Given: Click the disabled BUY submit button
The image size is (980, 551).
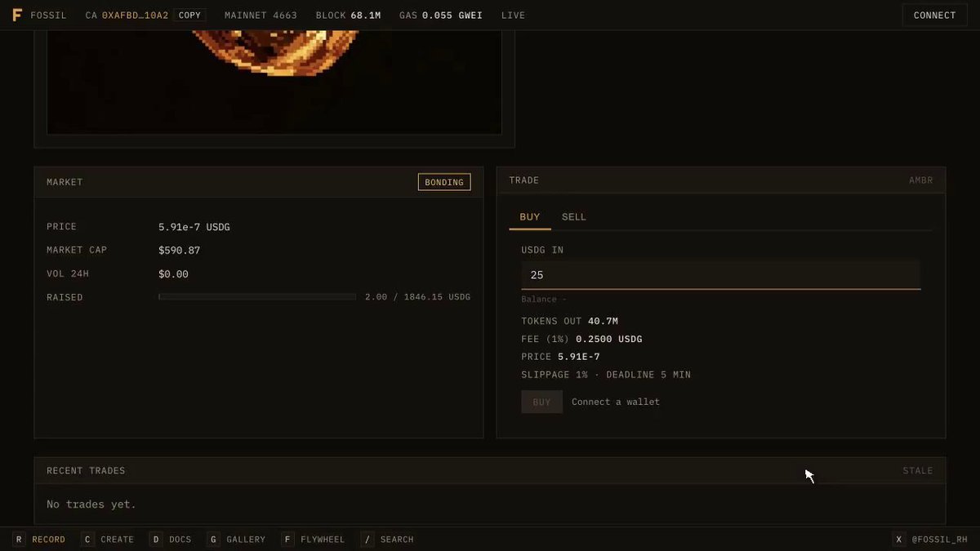Looking at the screenshot, I should point(542,402).
